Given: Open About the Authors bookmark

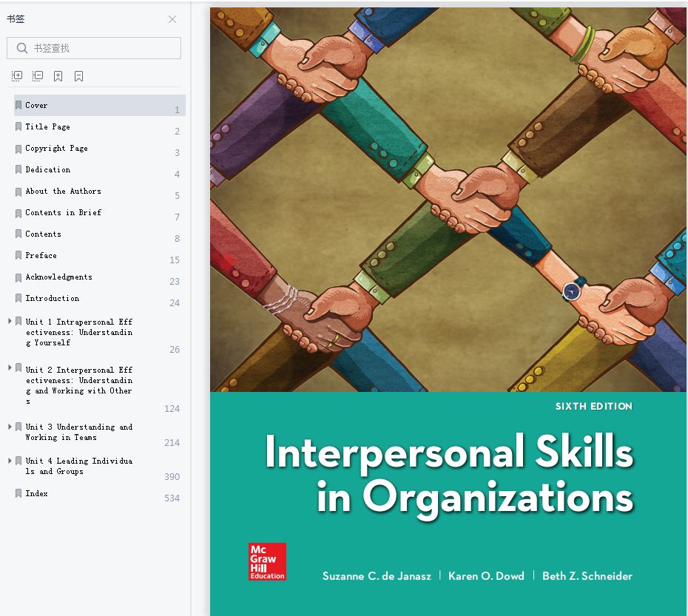Looking at the screenshot, I should 63,192.
